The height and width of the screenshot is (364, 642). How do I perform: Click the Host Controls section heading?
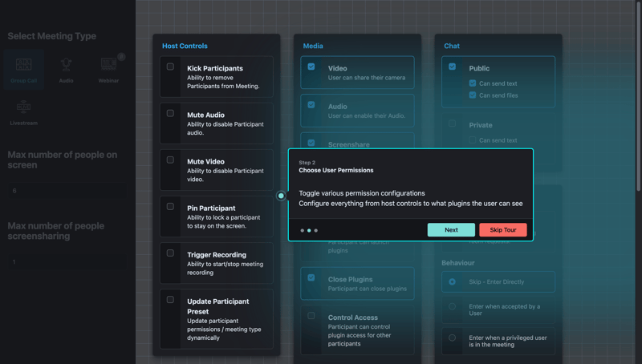click(185, 46)
